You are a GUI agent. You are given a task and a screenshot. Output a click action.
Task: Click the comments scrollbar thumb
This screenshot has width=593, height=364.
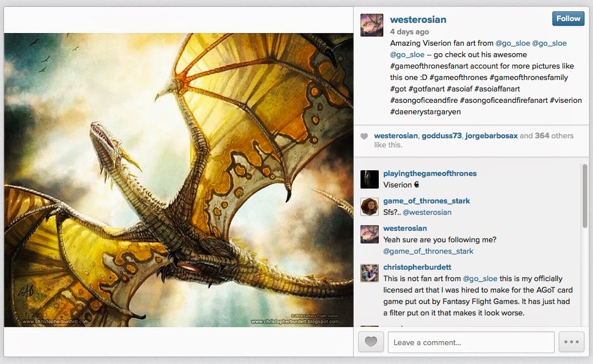(x=584, y=195)
